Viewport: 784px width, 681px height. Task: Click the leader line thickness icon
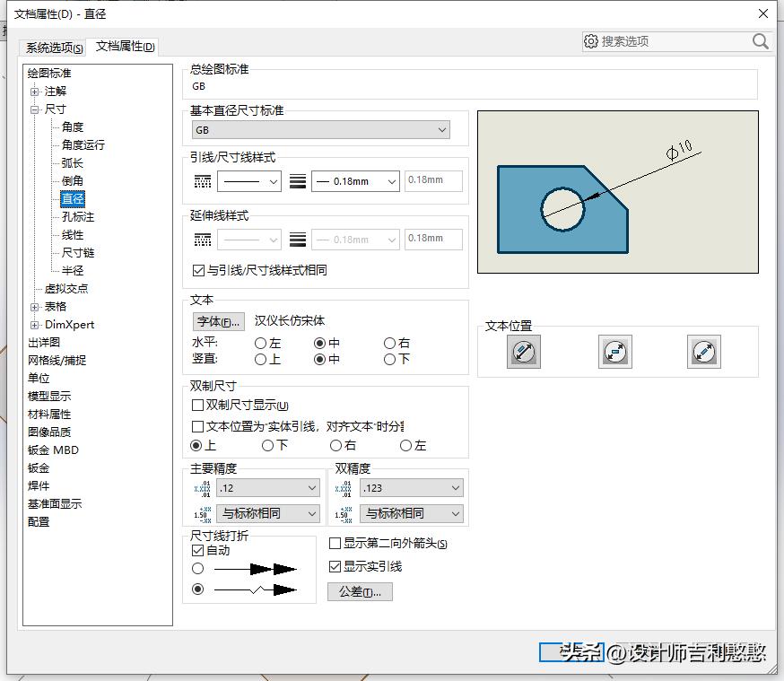point(297,180)
